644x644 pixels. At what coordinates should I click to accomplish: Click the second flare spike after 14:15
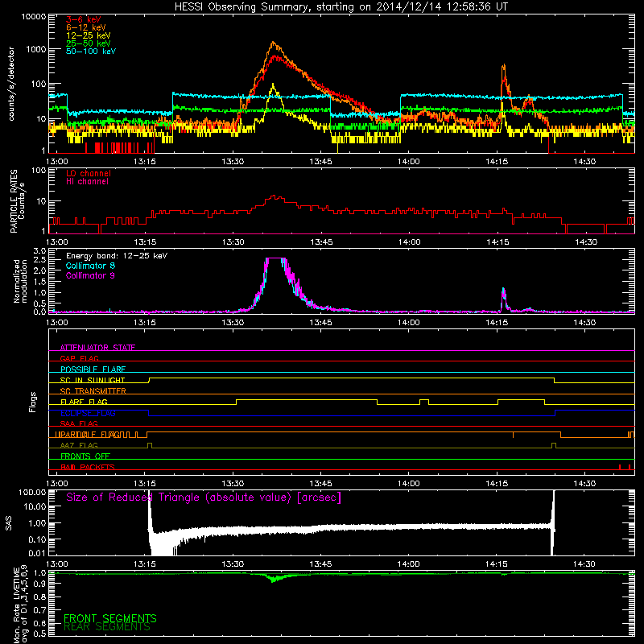coord(504,67)
